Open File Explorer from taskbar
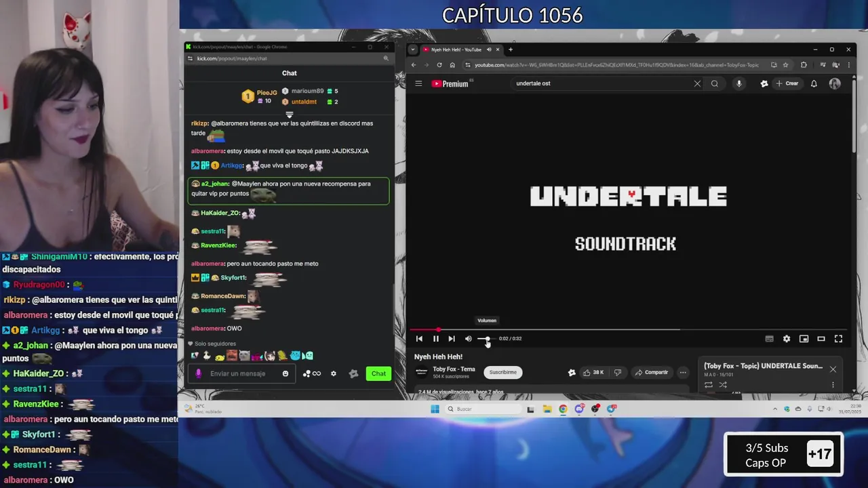The image size is (868, 488). tap(547, 409)
